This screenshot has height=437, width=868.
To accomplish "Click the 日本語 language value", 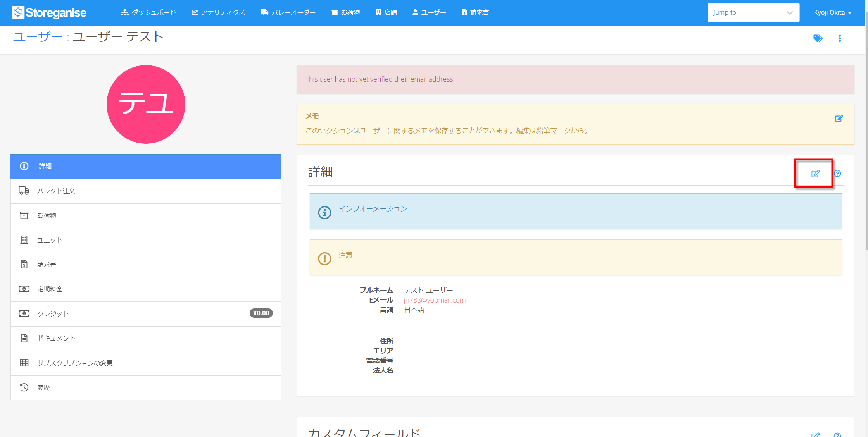I will coord(414,310).
